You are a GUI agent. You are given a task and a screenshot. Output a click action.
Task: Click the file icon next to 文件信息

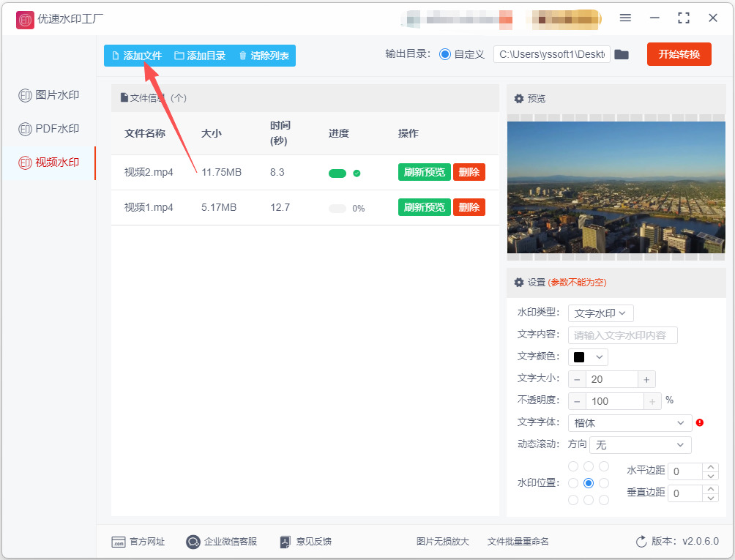click(124, 97)
